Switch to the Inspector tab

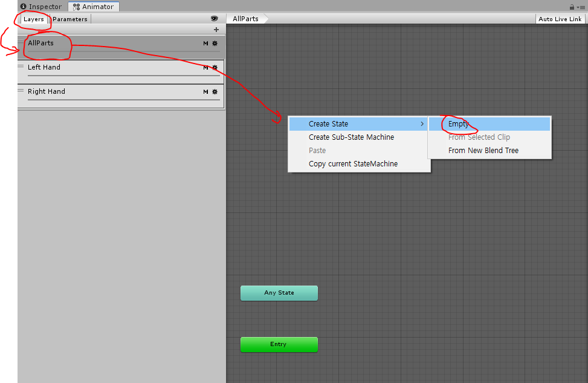41,7
